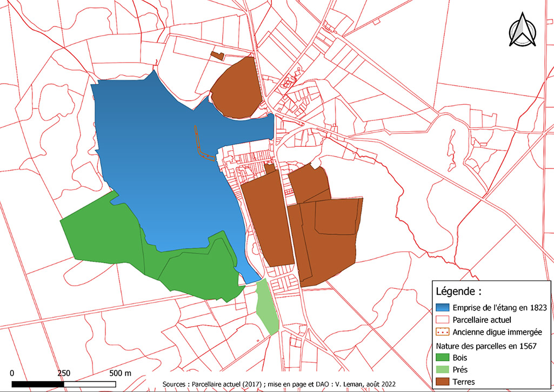Click the dotted Ancienne digue immergée legend symbol
The image size is (554, 392).
(443, 332)
